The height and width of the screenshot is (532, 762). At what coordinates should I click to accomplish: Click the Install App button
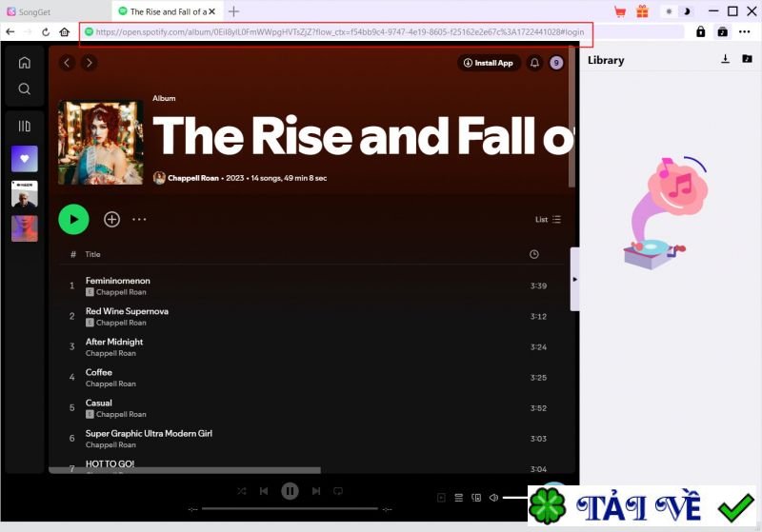point(489,63)
